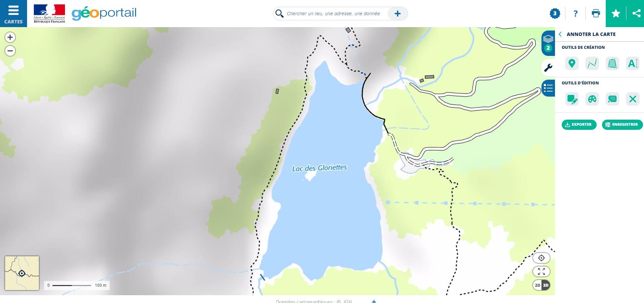
Task: Select the draw polygon tool
Action: (x=612, y=63)
